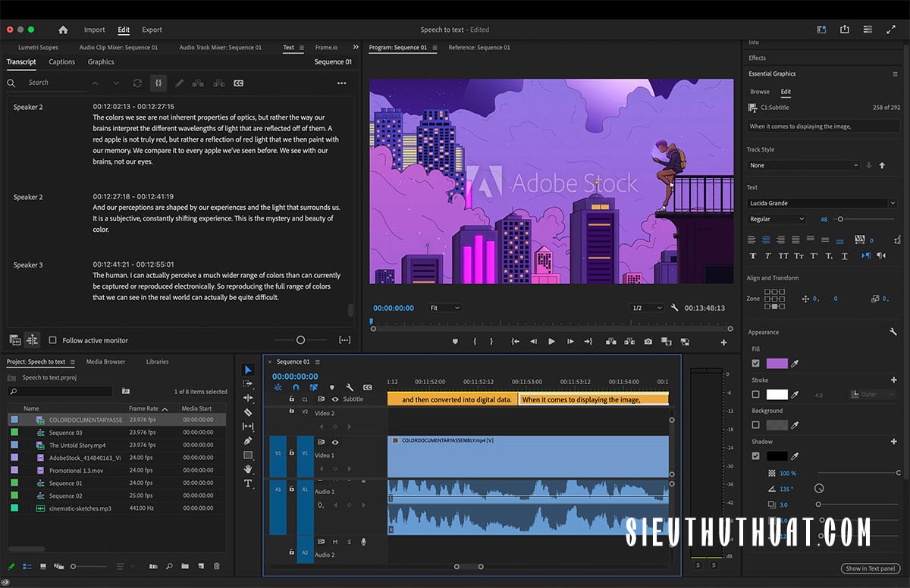
Task: Toggle the Background checkbox
Action: [x=755, y=425]
